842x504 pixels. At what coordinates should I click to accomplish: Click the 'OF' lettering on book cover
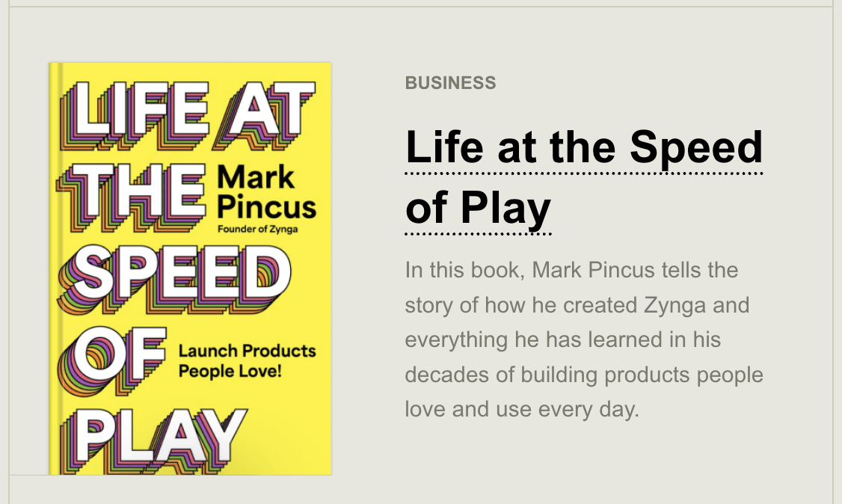point(111,360)
